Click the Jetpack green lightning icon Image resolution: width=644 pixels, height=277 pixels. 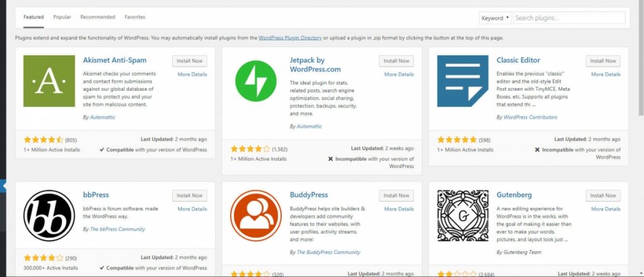[255, 81]
